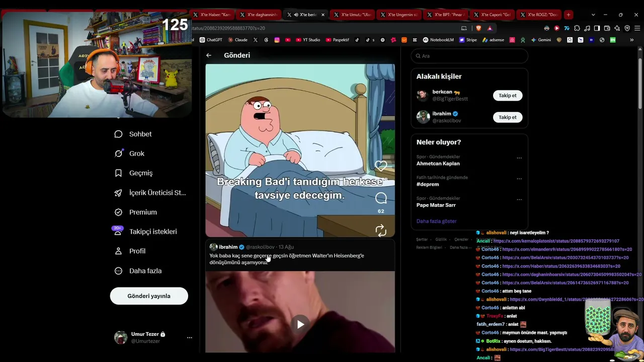This screenshot has width=644, height=362.
Task: Open the YT Studio bookmark
Action: (308, 40)
